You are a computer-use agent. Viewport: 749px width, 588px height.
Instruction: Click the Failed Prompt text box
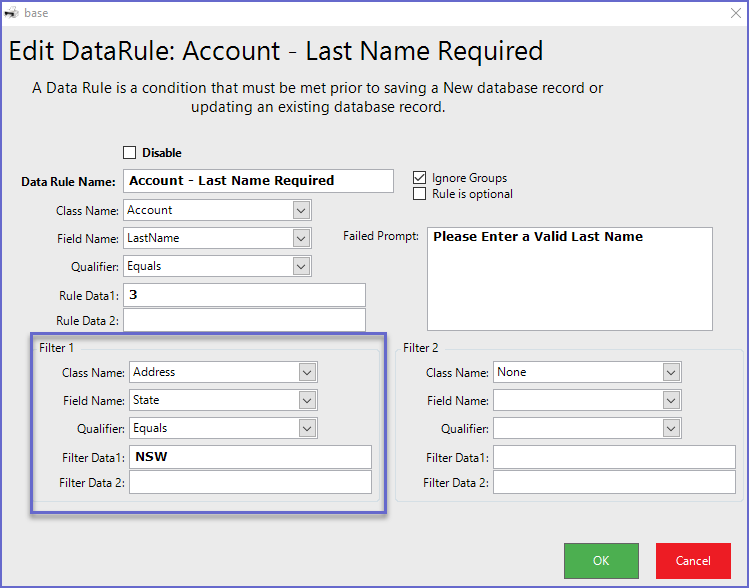click(569, 278)
